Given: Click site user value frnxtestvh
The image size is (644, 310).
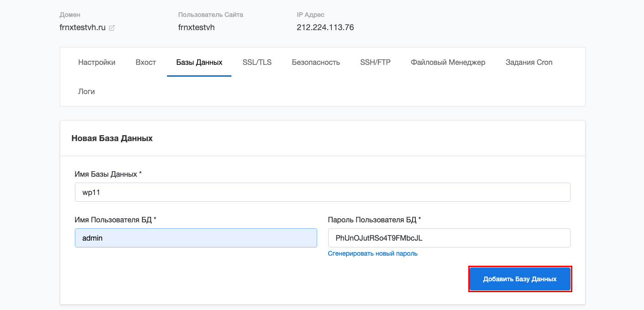Looking at the screenshot, I should point(196,27).
